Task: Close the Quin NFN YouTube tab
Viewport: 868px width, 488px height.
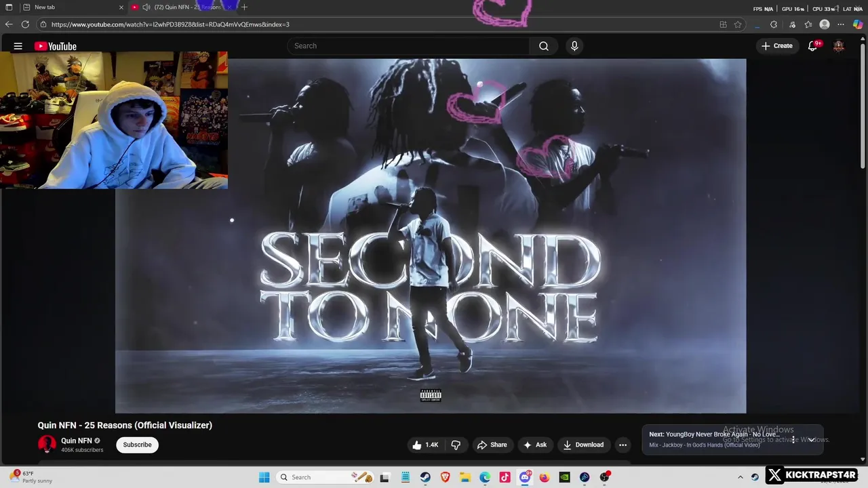Action: coord(229,7)
